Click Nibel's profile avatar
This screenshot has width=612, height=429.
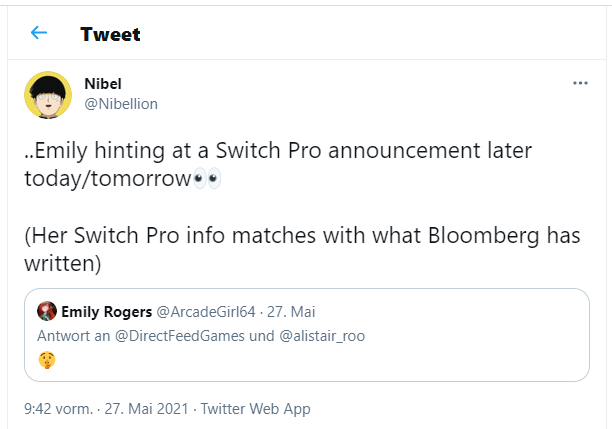[47, 95]
